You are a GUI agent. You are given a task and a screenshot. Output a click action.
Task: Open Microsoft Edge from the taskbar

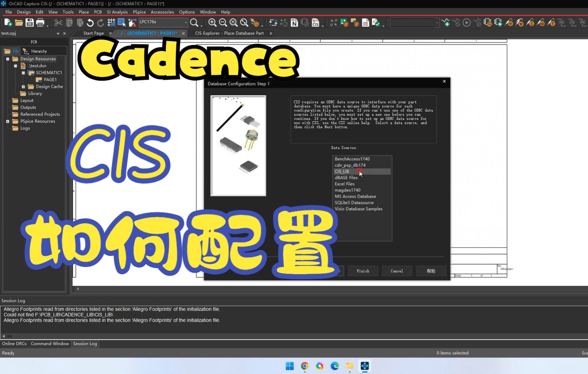[335, 366]
